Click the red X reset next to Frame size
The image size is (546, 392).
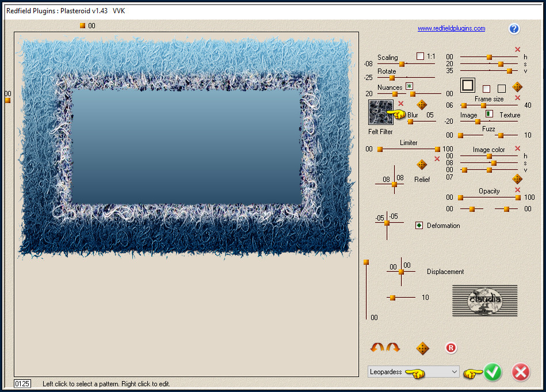[x=517, y=98]
